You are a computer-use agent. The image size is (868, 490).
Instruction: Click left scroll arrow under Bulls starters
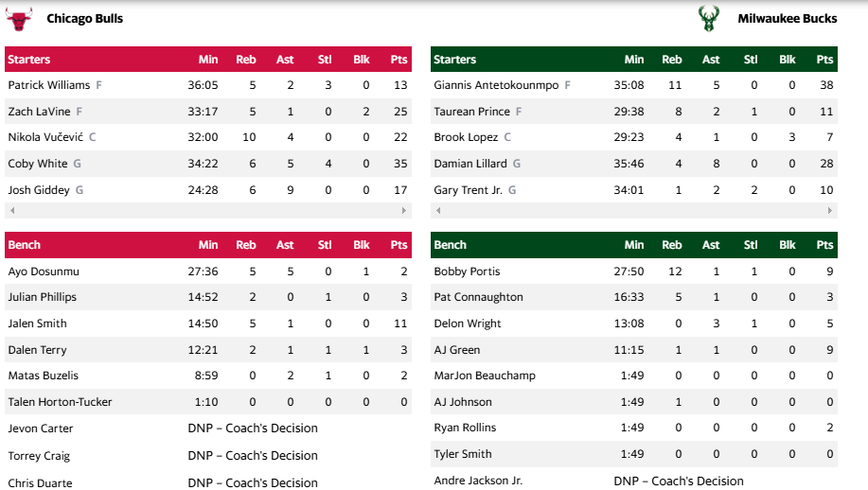point(10,210)
